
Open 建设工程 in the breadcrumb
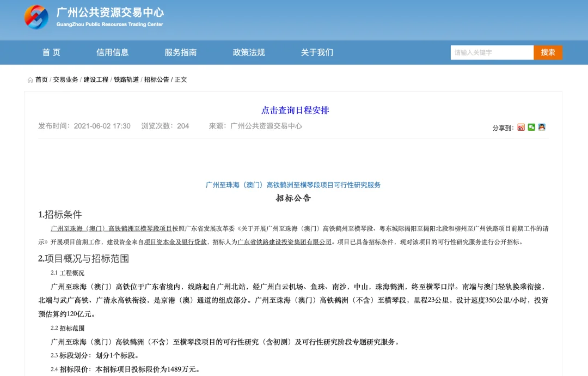click(x=96, y=80)
